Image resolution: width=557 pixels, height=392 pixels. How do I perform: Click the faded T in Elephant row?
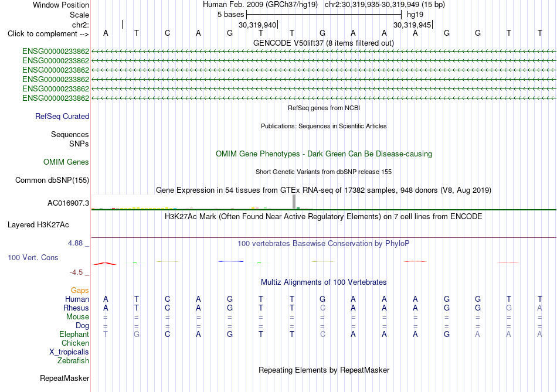(106, 334)
